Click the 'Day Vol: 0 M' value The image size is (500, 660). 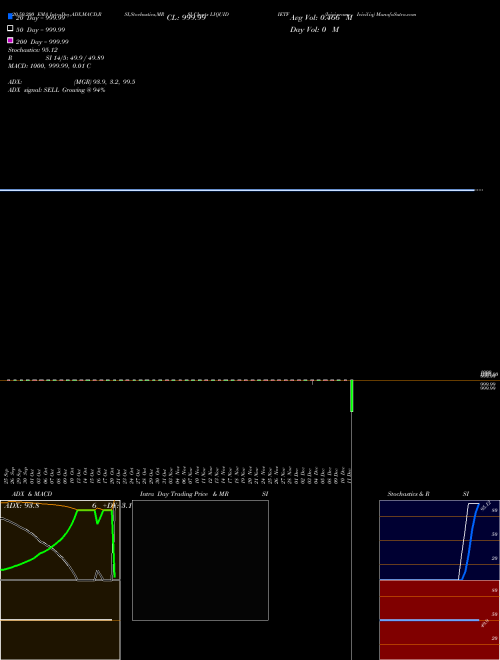314,29
